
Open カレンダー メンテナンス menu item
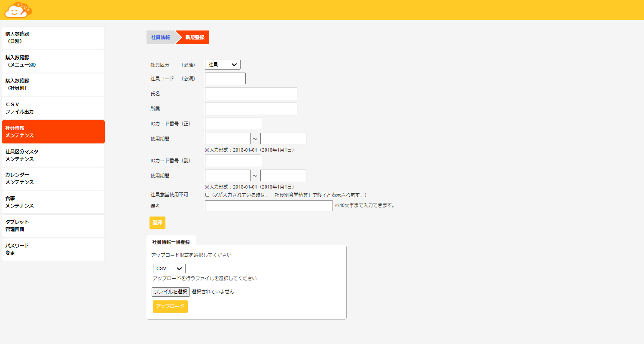coord(53,179)
